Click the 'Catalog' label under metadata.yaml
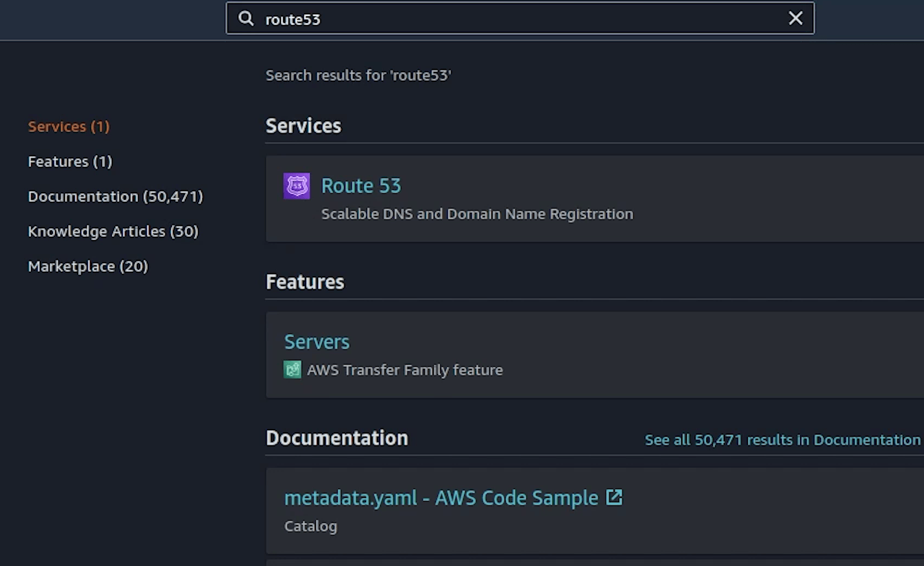 click(311, 527)
